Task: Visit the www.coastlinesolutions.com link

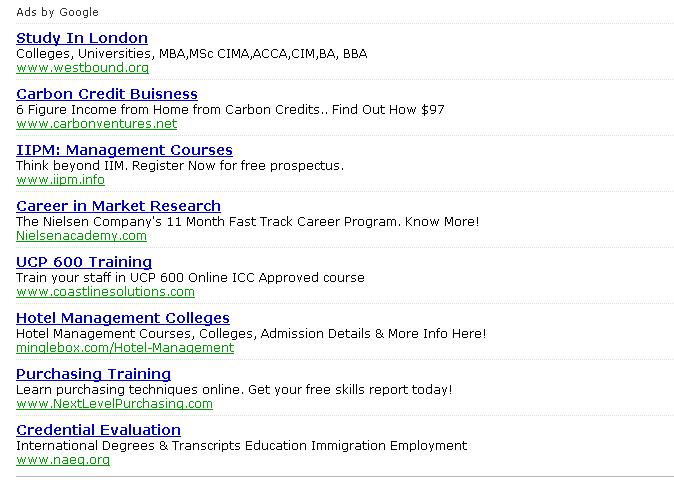Action: [105, 292]
